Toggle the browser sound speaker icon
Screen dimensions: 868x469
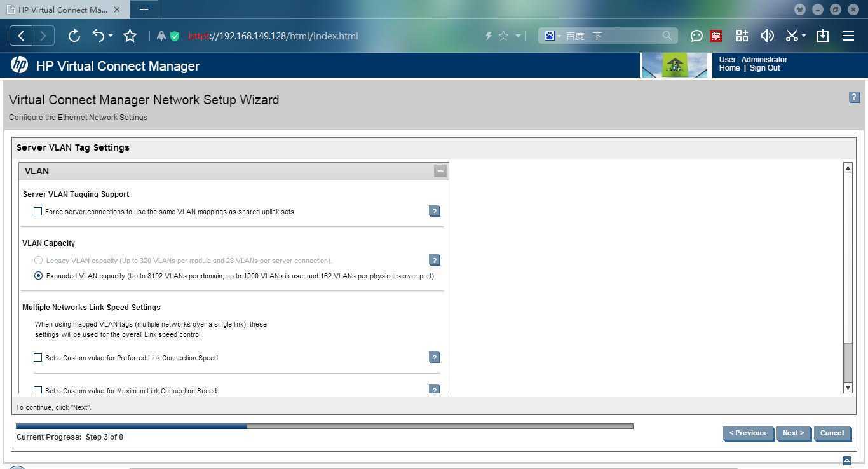click(768, 36)
